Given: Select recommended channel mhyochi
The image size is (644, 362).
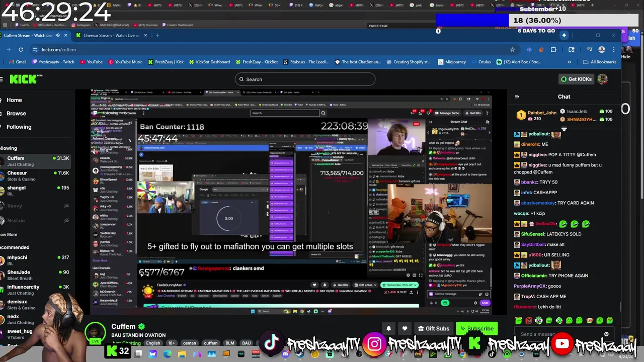Looking at the screenshot, I should coord(35,260).
